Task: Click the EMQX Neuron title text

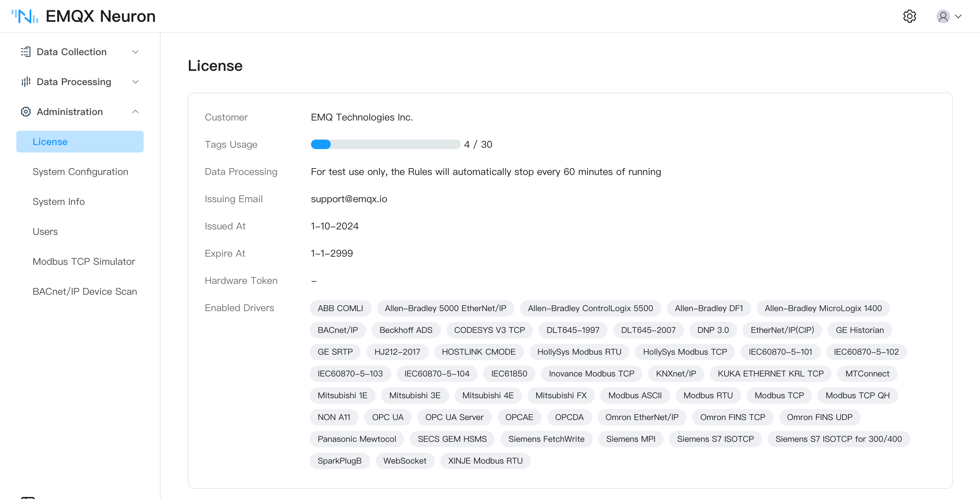Action: coord(100,16)
